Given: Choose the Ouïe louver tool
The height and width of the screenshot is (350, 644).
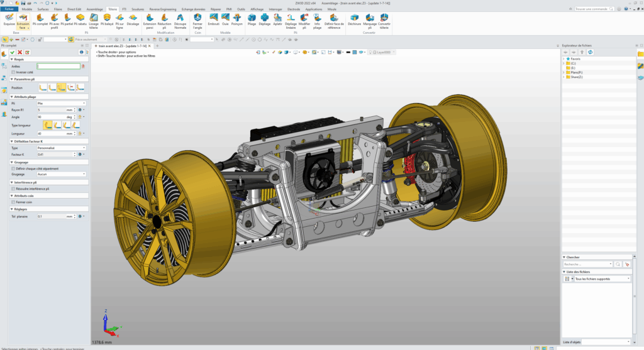Looking at the screenshot, I should pos(225,20).
